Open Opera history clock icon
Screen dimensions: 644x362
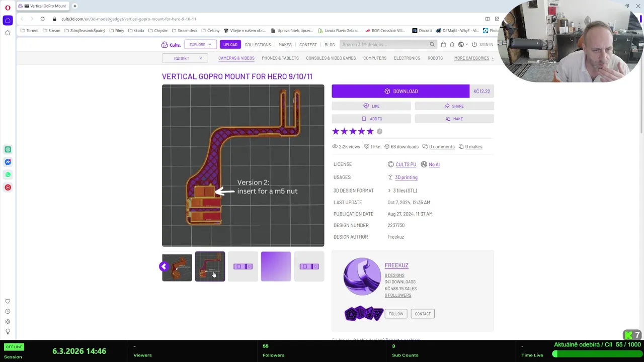click(x=8, y=311)
